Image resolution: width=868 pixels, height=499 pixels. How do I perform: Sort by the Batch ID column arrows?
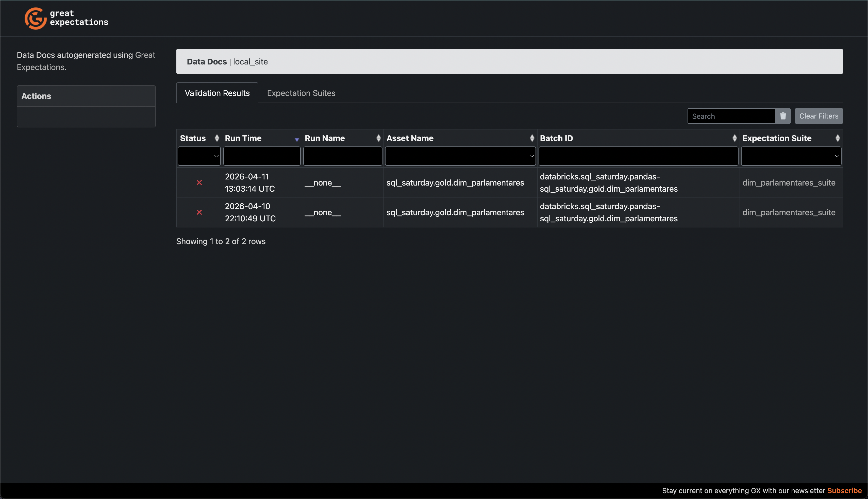coord(734,138)
